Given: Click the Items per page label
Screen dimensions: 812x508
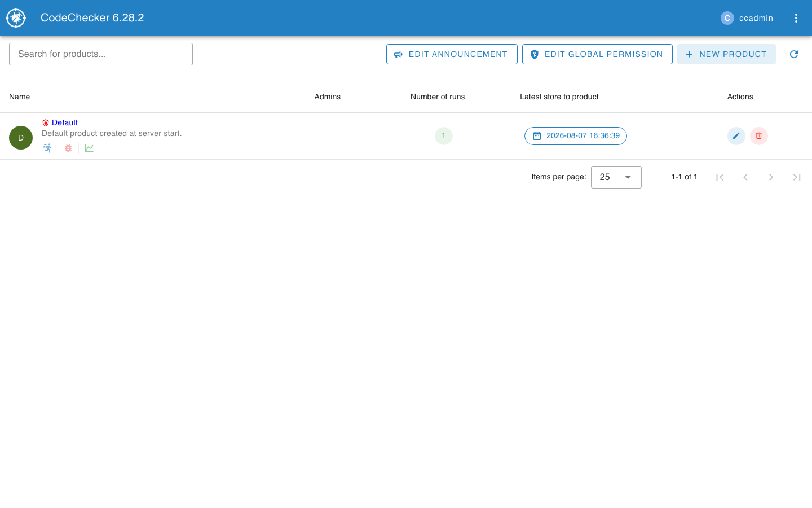Looking at the screenshot, I should click(559, 177).
